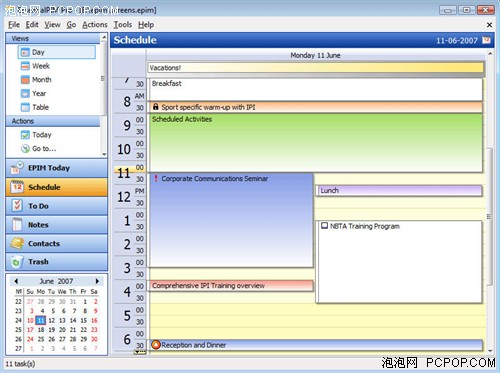Open the Help menu
Screen dimensions: 500x373
pyautogui.click(x=146, y=25)
